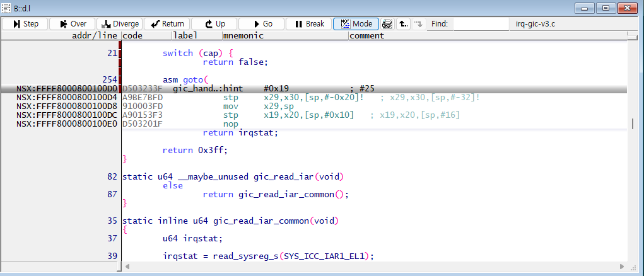Click the 'u64 irqstat;' declaration line

point(192,238)
